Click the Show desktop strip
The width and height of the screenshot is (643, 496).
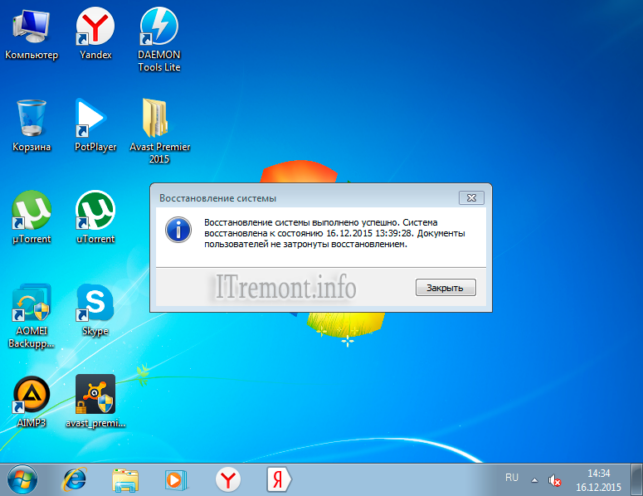pos(636,479)
